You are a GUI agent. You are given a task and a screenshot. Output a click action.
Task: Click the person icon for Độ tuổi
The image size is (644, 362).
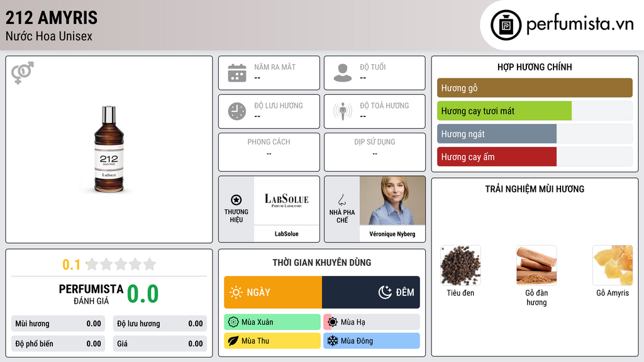pyautogui.click(x=343, y=73)
